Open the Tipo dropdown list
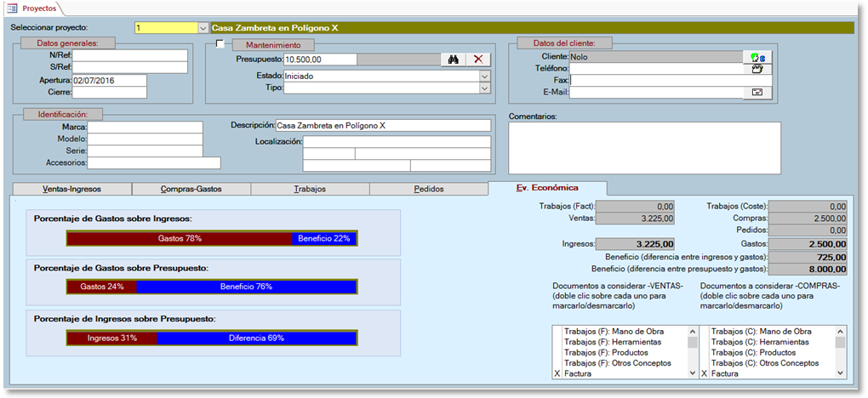This screenshot has width=868, height=398. point(484,88)
